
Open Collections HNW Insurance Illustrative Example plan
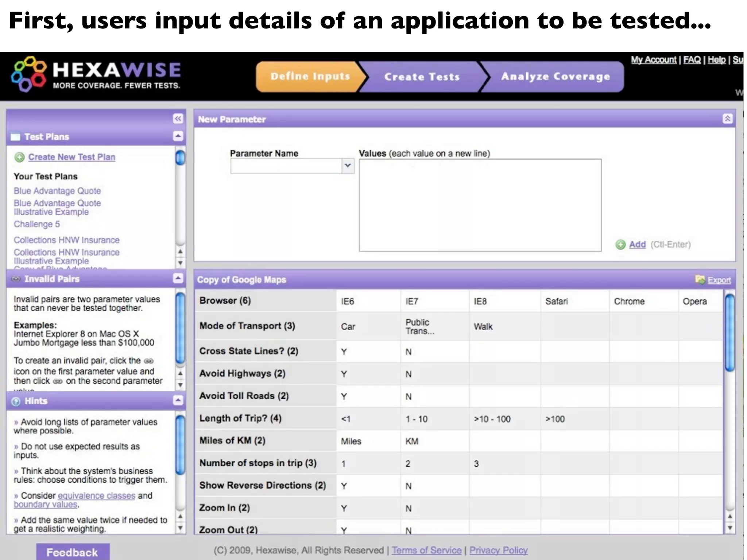coord(67,257)
